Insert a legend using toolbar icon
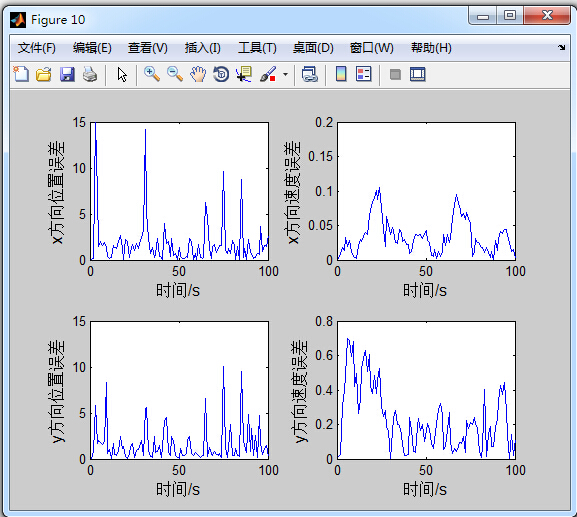 tap(364, 74)
